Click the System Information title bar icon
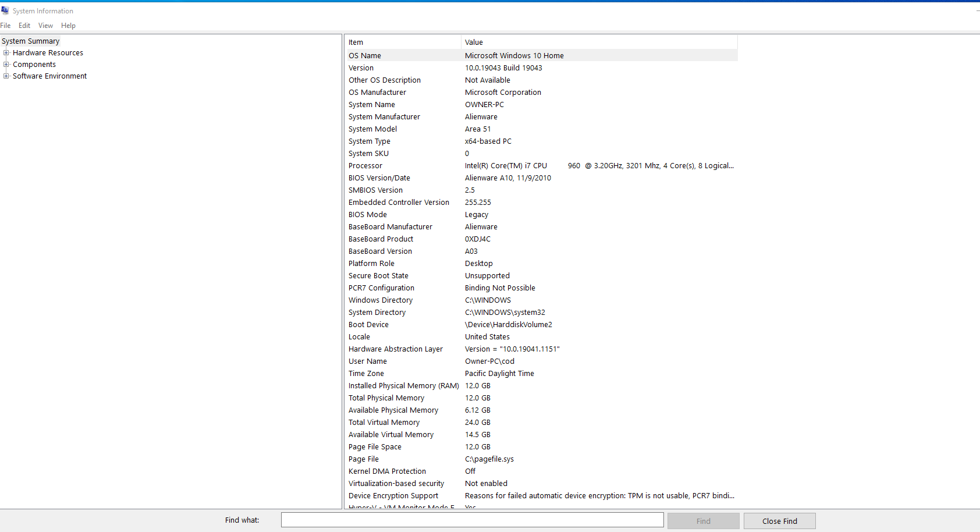The height and width of the screenshot is (532, 980). [x=5, y=10]
